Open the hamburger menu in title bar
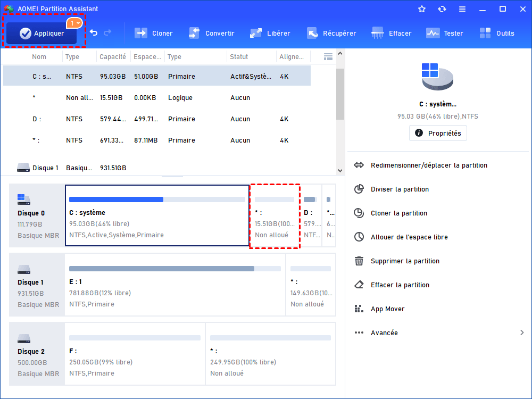This screenshot has width=532, height=399. pos(462,9)
